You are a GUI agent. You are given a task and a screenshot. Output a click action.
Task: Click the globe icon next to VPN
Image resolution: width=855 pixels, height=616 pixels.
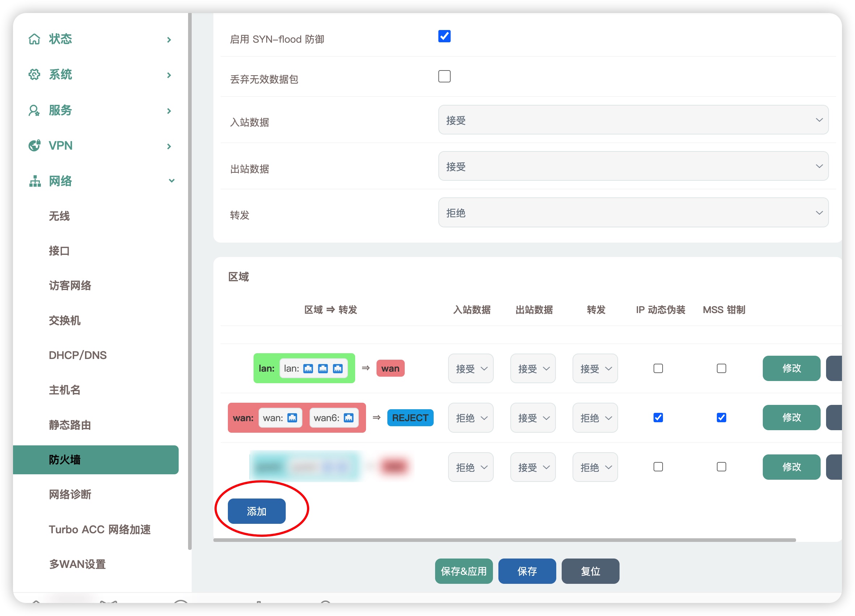click(34, 146)
